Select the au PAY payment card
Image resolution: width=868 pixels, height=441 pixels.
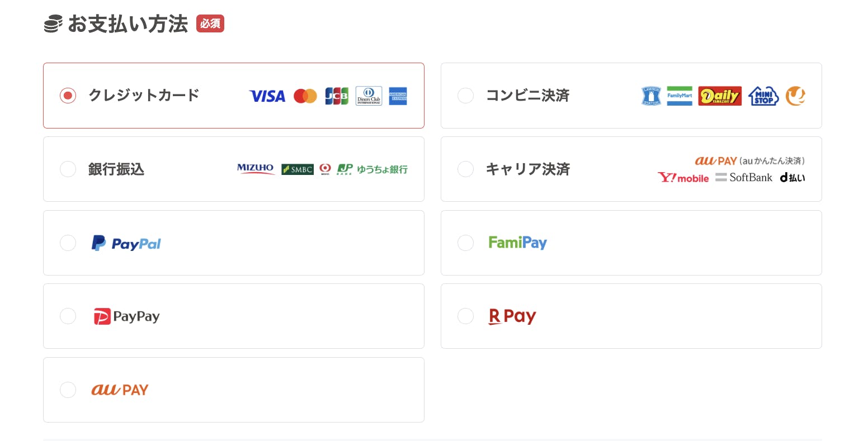coord(68,390)
